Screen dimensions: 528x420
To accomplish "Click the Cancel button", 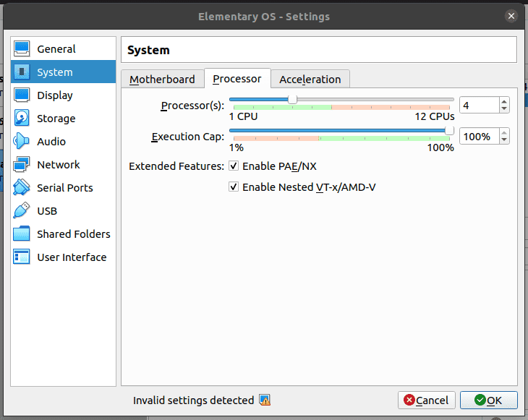I will pos(426,400).
